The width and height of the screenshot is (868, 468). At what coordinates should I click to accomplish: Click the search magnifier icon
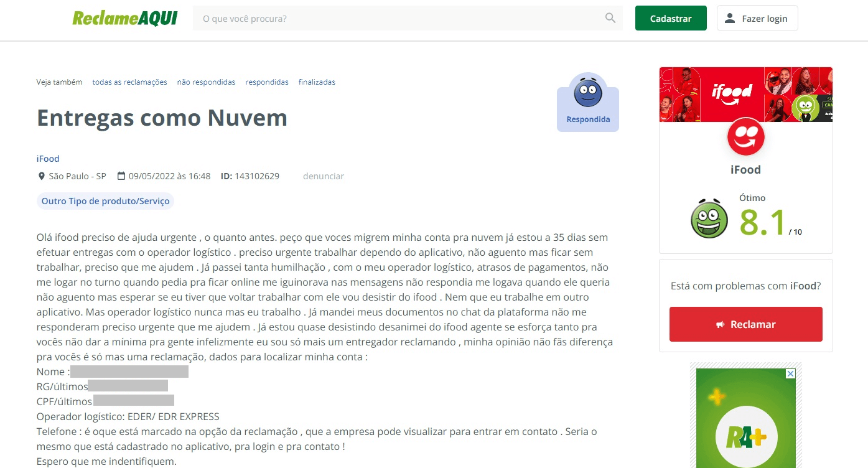pos(610,18)
